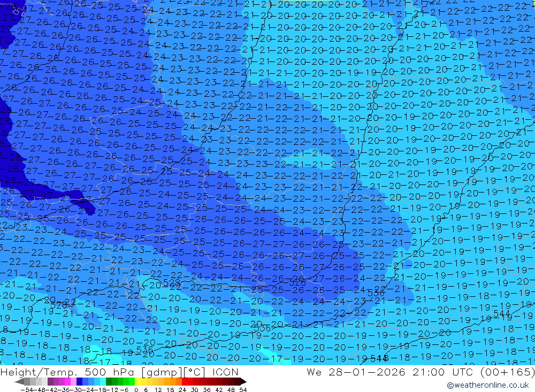Click legend value '30' on the warm side
535x392 pixels.
(x=195, y=390)
